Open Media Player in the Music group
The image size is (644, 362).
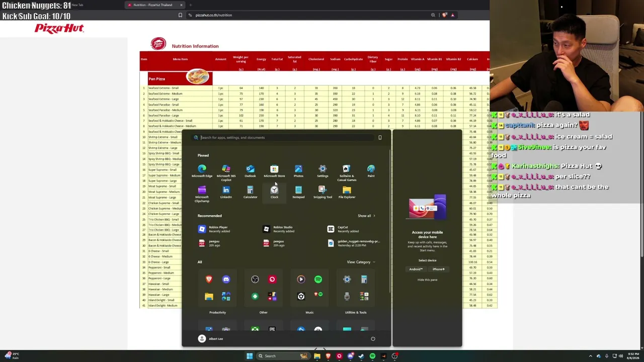point(301,280)
